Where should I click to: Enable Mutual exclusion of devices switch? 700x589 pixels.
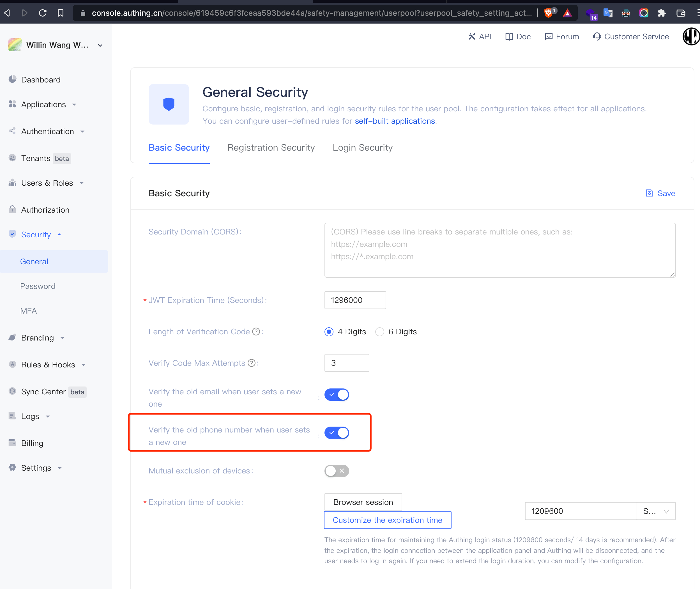[x=337, y=471]
